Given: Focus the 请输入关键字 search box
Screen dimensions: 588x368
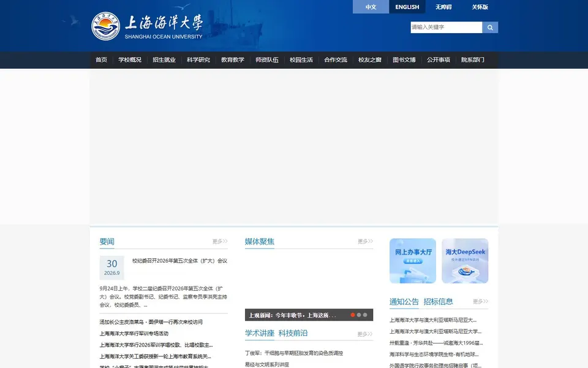Looking at the screenshot, I should pos(447,28).
